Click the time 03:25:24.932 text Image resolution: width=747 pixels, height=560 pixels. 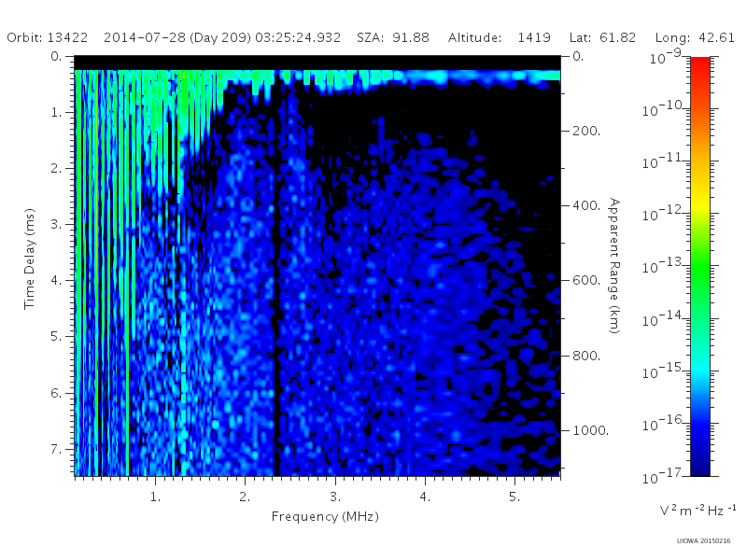click(298, 37)
